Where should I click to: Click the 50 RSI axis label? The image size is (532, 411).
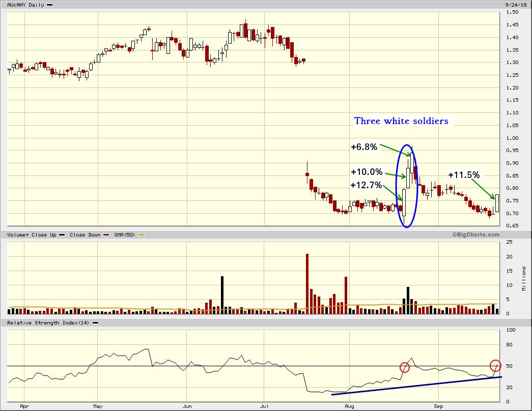click(x=509, y=366)
